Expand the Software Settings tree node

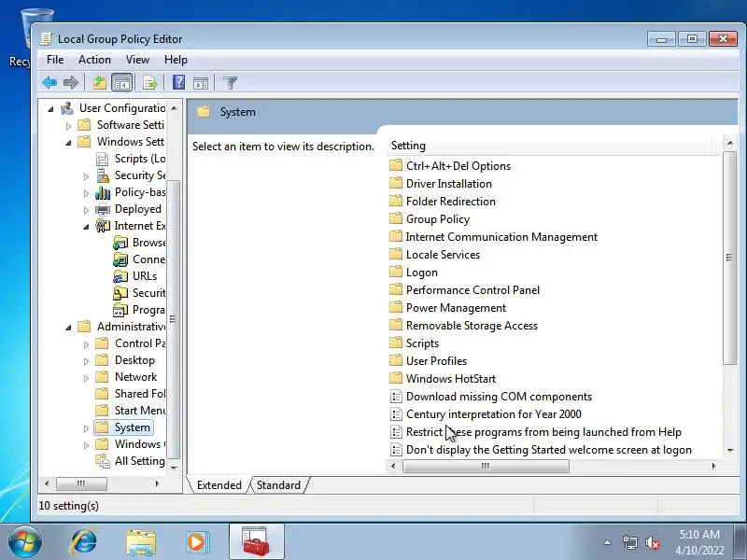point(68,126)
